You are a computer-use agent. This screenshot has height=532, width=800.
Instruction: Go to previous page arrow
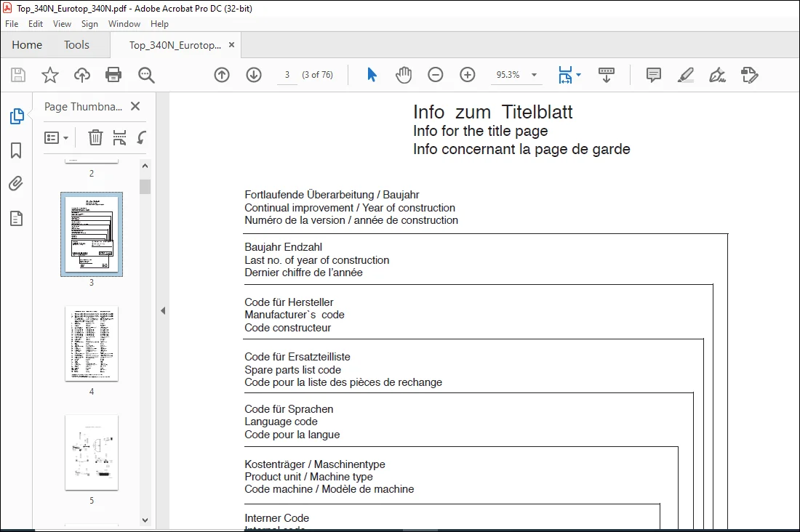coord(221,75)
